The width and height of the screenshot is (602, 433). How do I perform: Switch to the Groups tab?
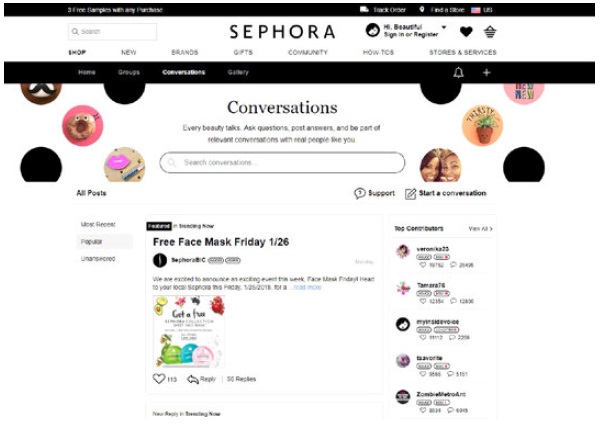click(x=129, y=72)
